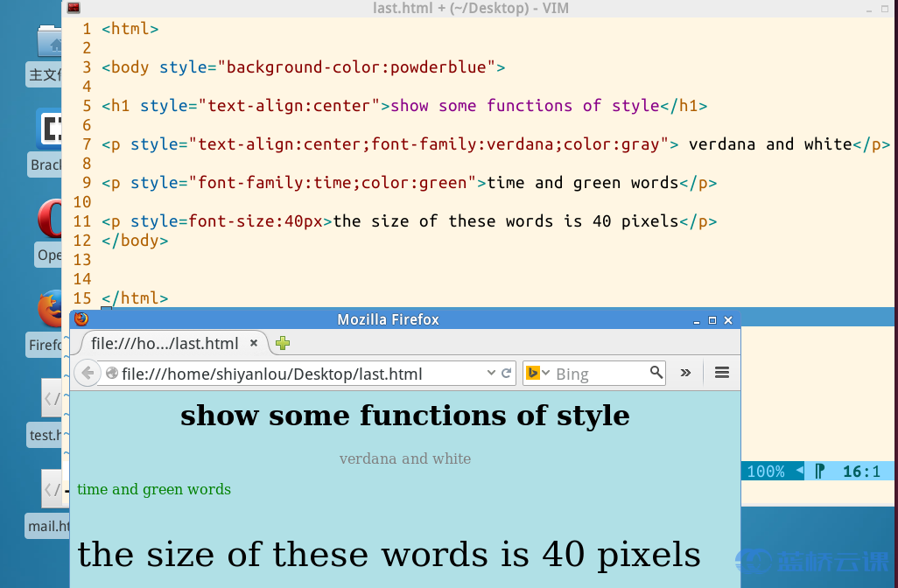The image size is (898, 588).
Task: Click 'time and green words' text in browser
Action: (154, 489)
